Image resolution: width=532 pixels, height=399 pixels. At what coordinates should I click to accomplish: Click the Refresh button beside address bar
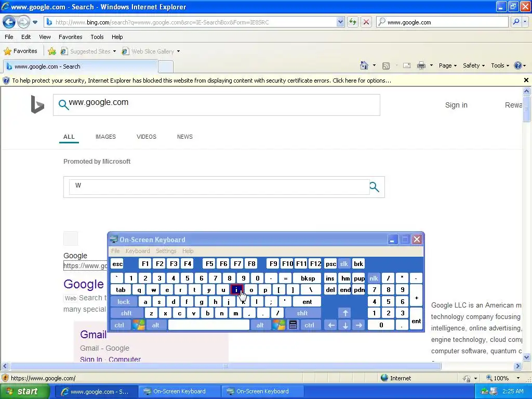353,22
